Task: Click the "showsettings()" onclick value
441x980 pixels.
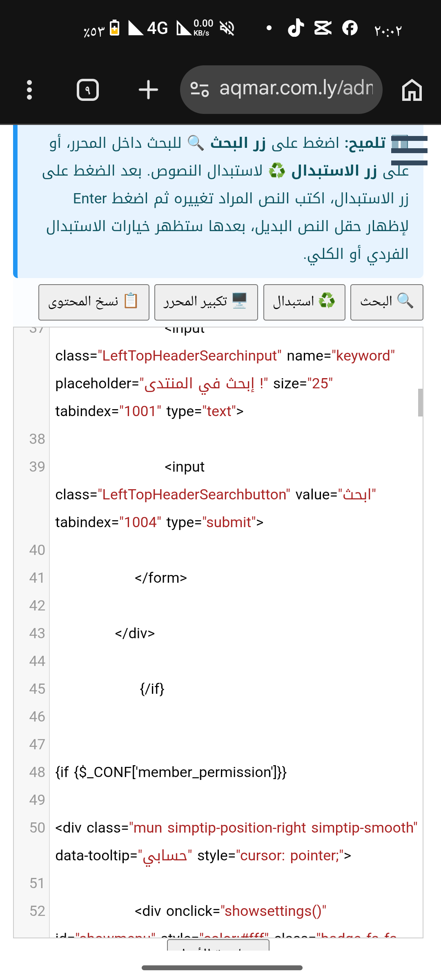Action: pos(274,911)
